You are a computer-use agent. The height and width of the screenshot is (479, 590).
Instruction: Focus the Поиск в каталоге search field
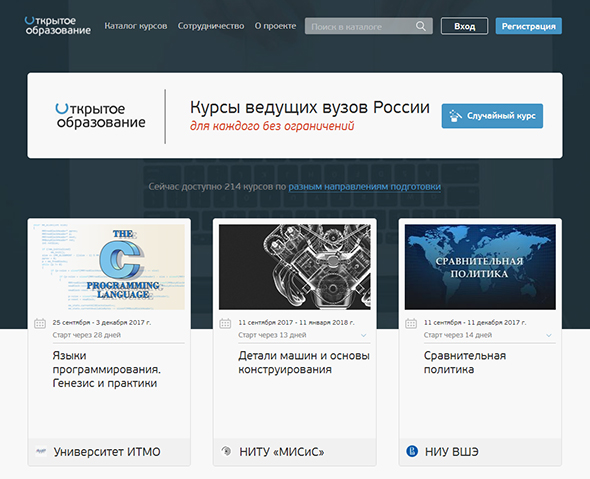click(x=369, y=26)
